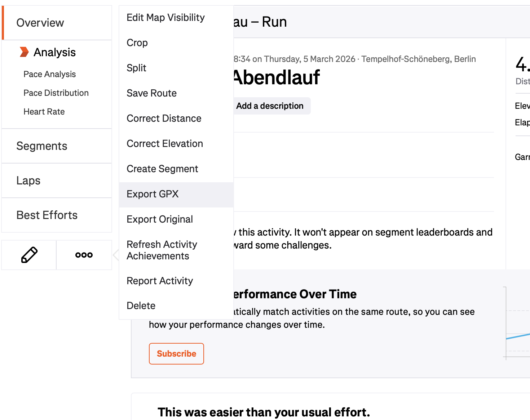The image size is (530, 420).
Task: Click Create Segment
Action: pyautogui.click(x=162, y=169)
